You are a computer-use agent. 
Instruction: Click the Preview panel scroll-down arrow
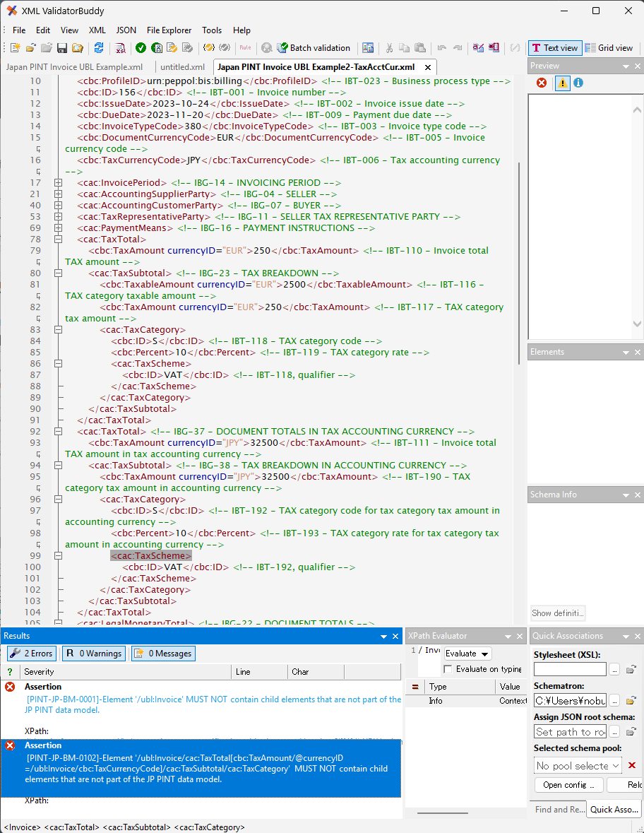[x=637, y=324]
